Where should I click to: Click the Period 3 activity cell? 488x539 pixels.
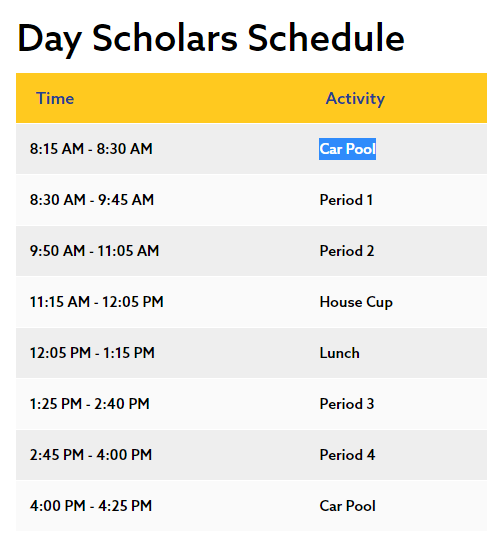tap(347, 404)
